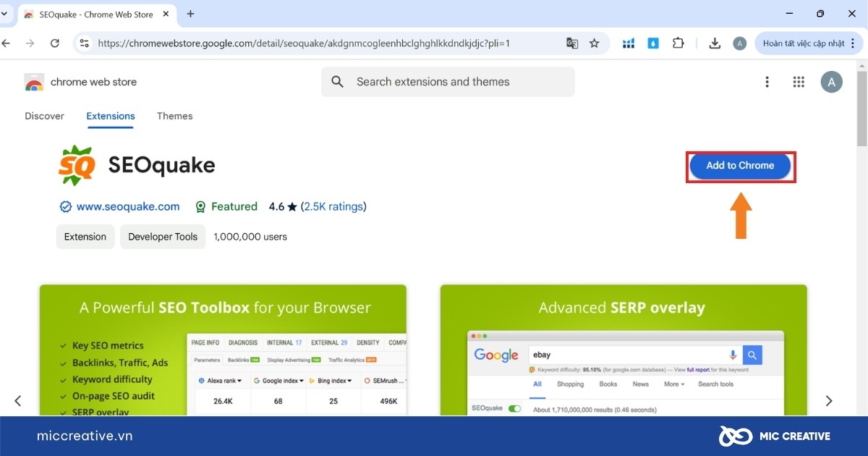The image size is (868, 456).
Task: Switch to the Discover tab
Action: 44,116
